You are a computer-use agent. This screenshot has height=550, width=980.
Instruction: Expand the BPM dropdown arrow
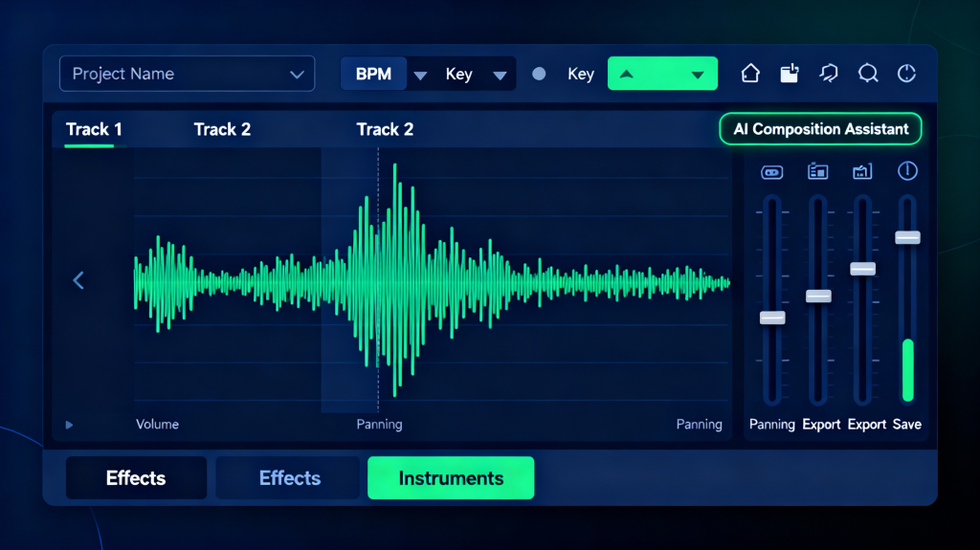(419, 75)
